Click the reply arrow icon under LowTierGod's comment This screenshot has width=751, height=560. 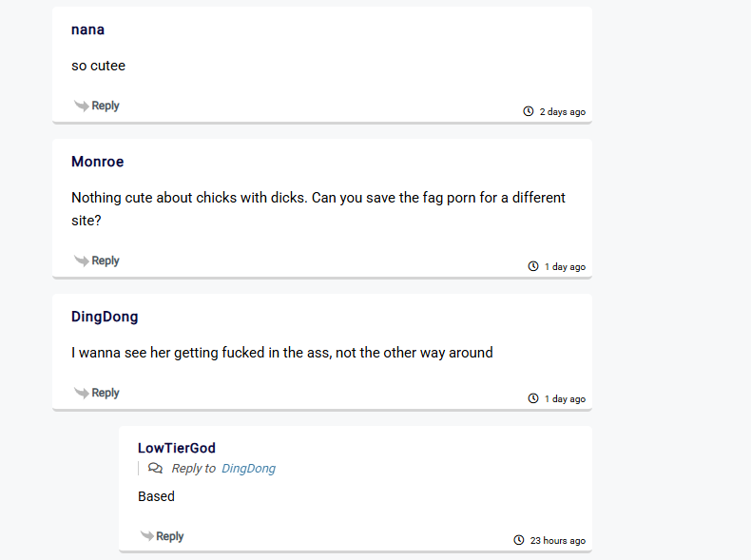(147, 536)
